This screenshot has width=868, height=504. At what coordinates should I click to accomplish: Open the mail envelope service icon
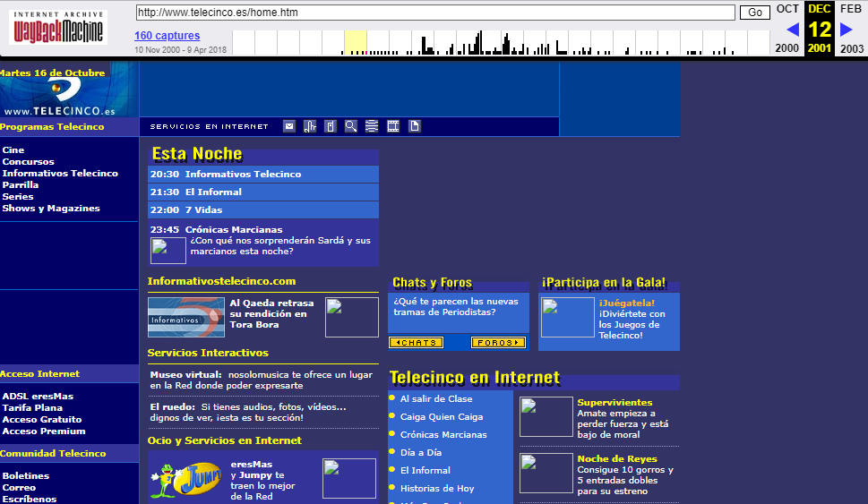tap(289, 127)
